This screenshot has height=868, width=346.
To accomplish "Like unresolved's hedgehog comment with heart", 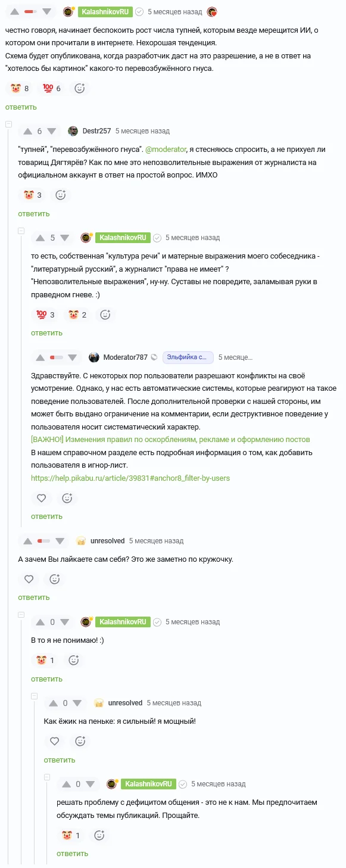I will pos(54,741).
